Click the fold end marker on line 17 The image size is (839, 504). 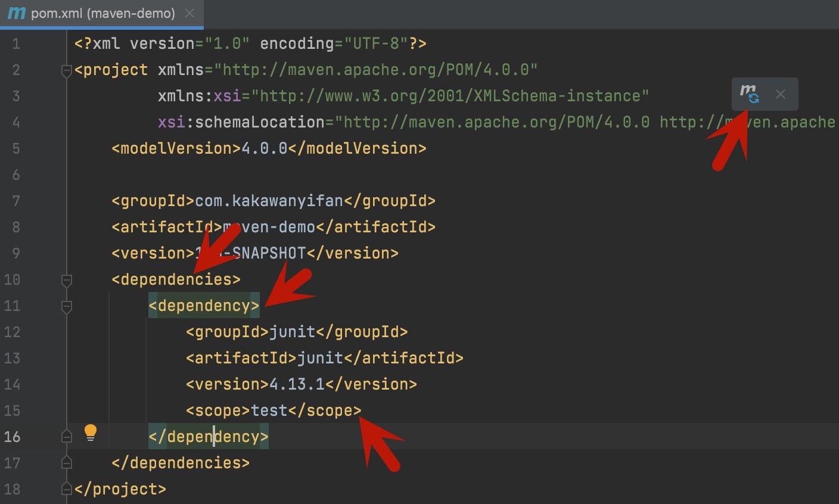point(67,463)
